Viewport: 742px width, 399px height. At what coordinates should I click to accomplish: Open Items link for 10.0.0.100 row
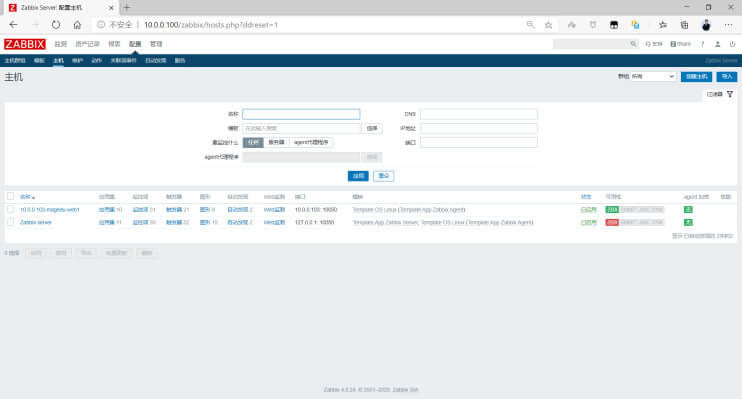[x=141, y=210]
